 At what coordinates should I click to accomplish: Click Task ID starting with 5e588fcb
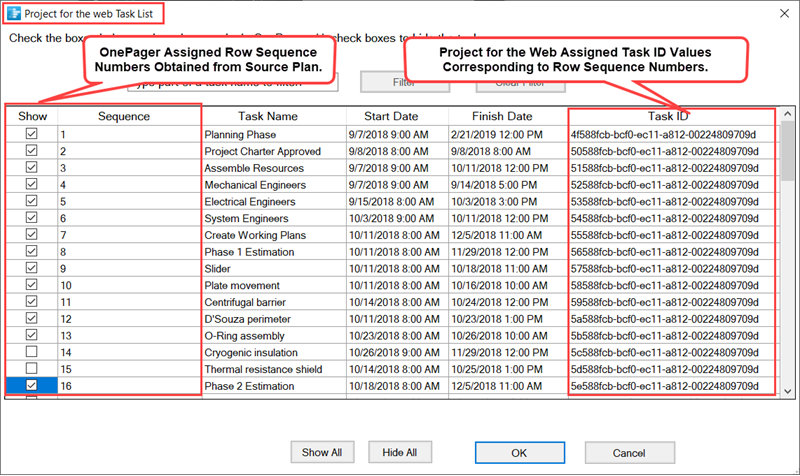click(x=665, y=386)
